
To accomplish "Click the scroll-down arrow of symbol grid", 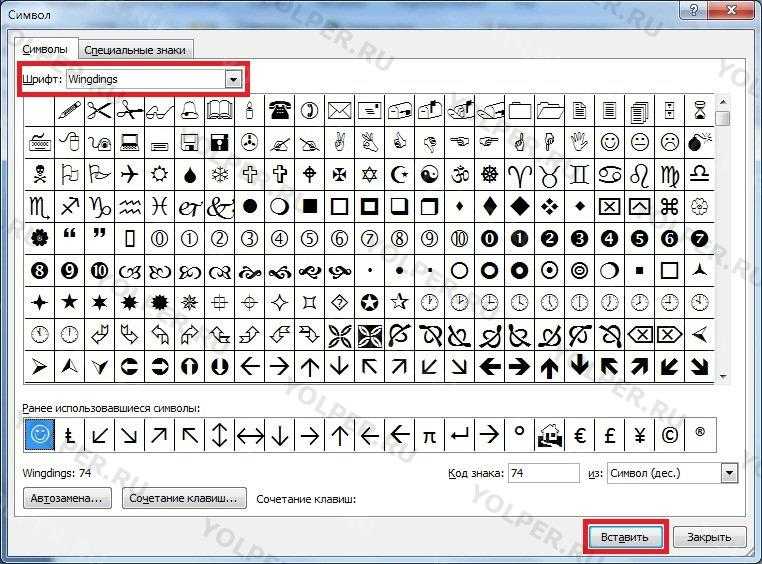I will (723, 376).
